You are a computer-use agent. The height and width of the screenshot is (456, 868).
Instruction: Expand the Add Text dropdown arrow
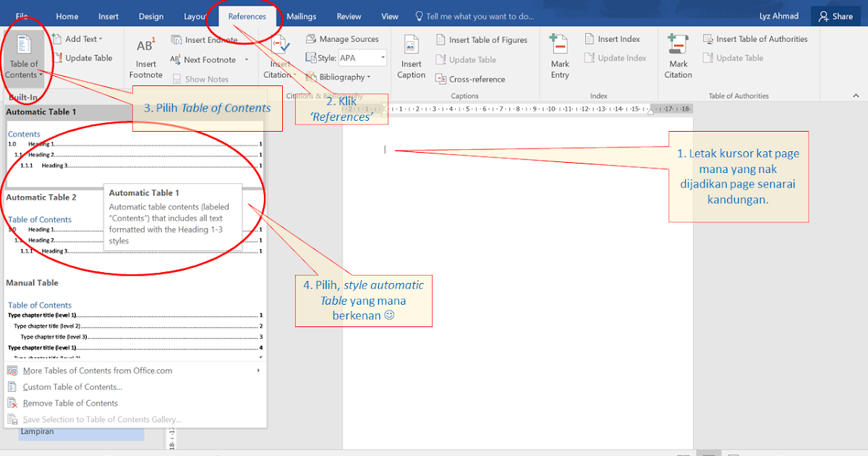click(101, 39)
